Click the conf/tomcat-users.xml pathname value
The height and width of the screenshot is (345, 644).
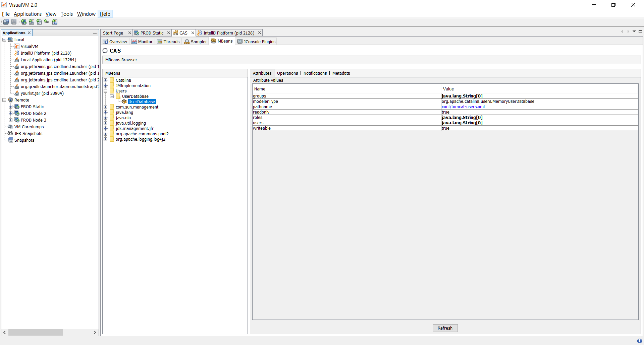click(463, 107)
